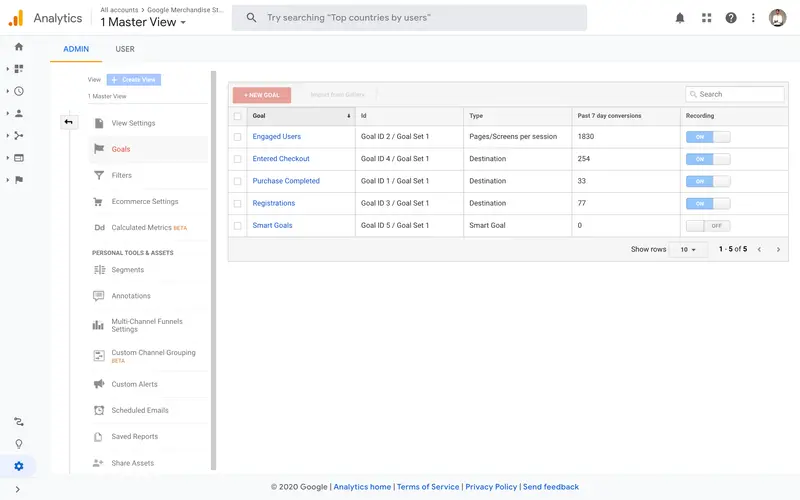Image resolution: width=800 pixels, height=500 pixels.
Task: Turn on recording for Smart Goals
Action: click(x=708, y=226)
